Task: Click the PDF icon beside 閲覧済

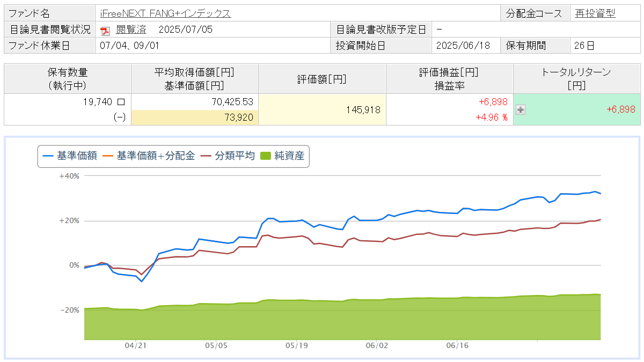Action: pyautogui.click(x=105, y=31)
